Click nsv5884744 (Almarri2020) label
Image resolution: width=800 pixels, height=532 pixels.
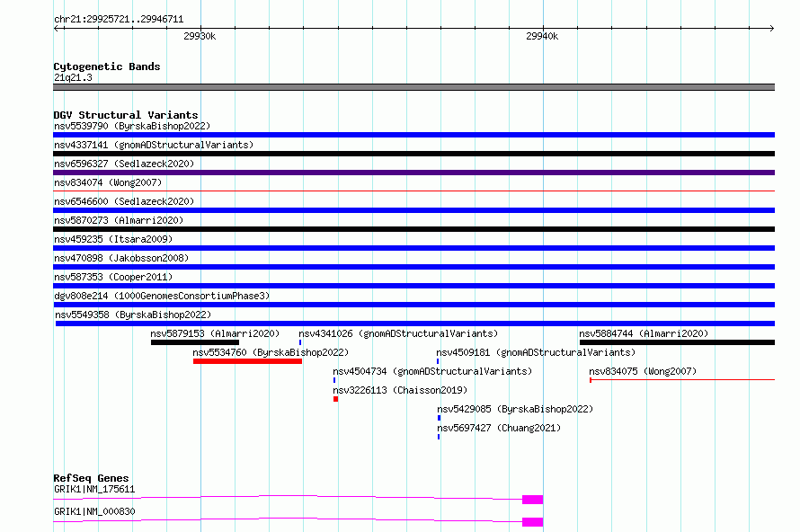click(x=644, y=333)
